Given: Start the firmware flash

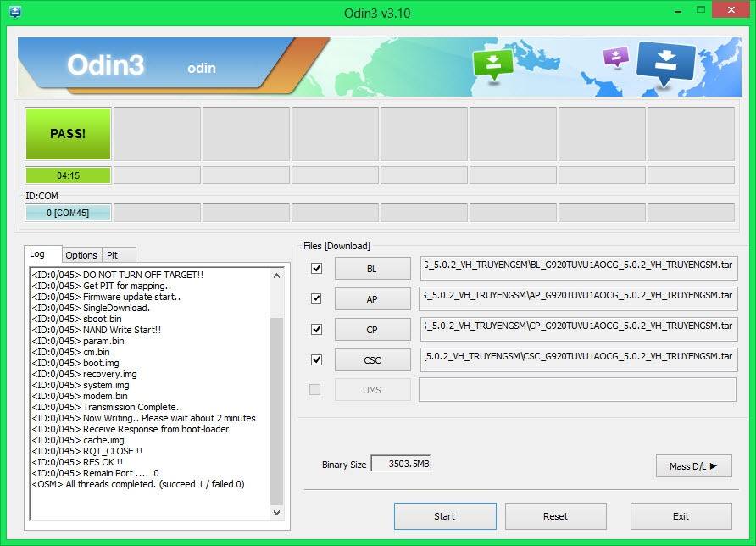Looking at the screenshot, I should point(445,516).
